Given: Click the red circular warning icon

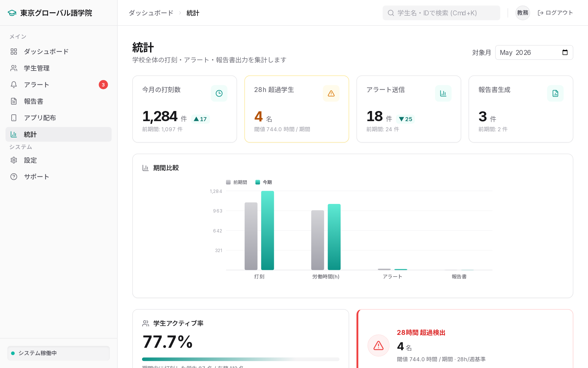Looking at the screenshot, I should (x=379, y=346).
